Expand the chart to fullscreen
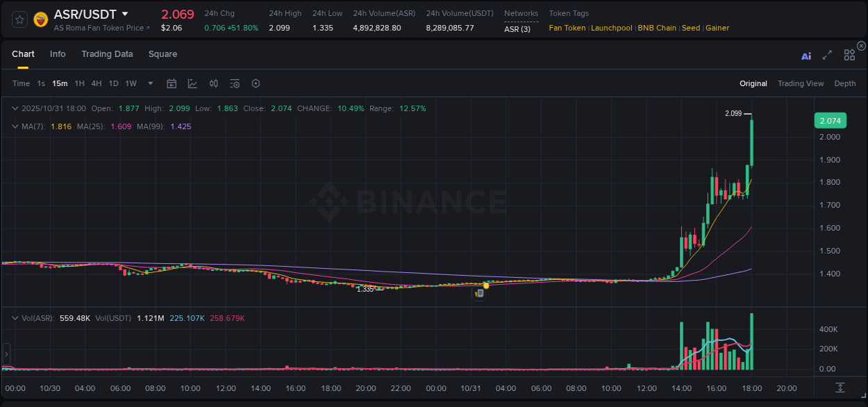The image size is (868, 407). point(827,56)
